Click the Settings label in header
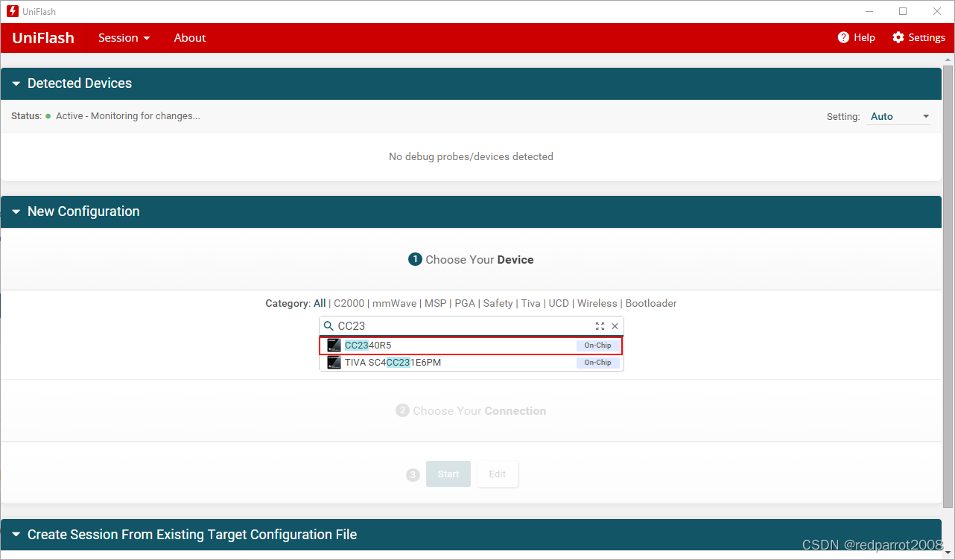Viewport: 955px width, 560px height. click(927, 38)
